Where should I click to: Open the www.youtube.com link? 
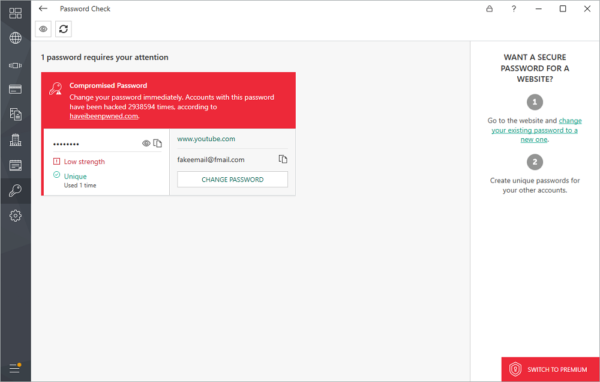click(x=206, y=139)
